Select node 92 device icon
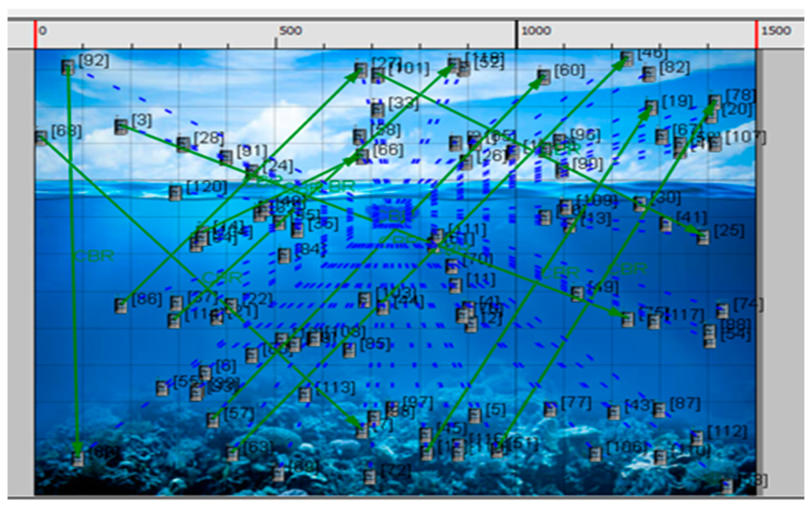The width and height of the screenshot is (812, 507). [67, 67]
